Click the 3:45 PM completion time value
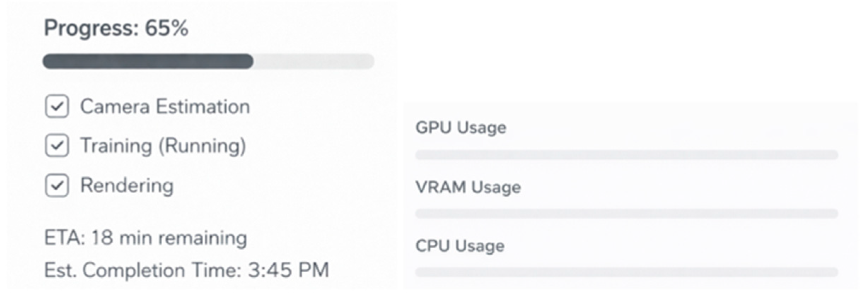 [289, 270]
